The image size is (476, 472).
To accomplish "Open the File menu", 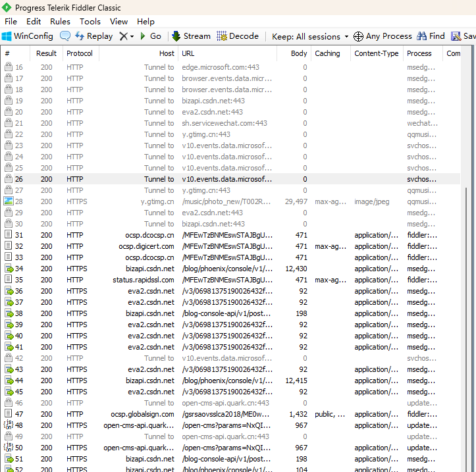I will click(11, 22).
